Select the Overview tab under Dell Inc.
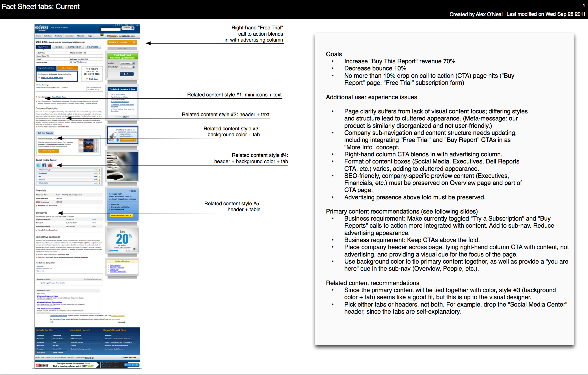The height and width of the screenshot is (375, 588). coord(44,47)
